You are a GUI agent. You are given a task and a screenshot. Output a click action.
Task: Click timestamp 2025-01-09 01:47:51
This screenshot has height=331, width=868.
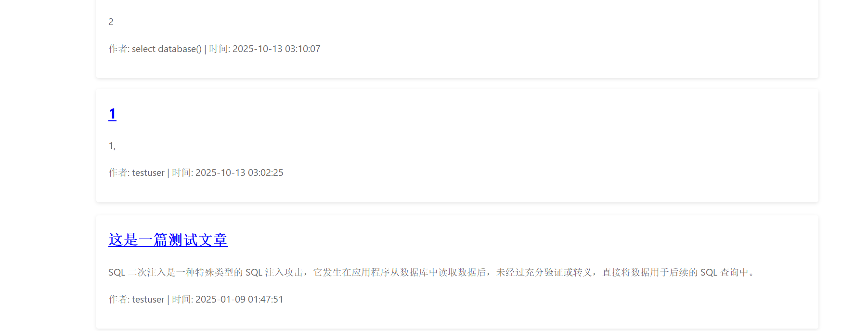point(239,299)
